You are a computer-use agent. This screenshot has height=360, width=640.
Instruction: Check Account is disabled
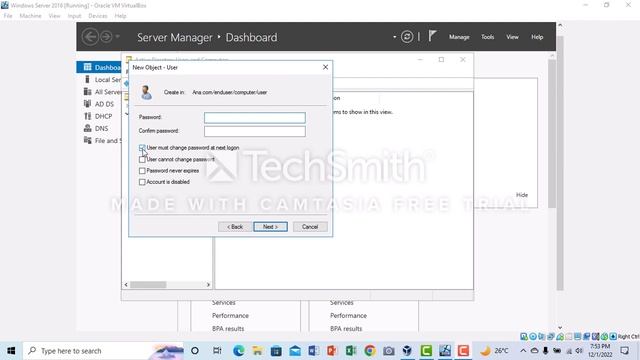142,182
